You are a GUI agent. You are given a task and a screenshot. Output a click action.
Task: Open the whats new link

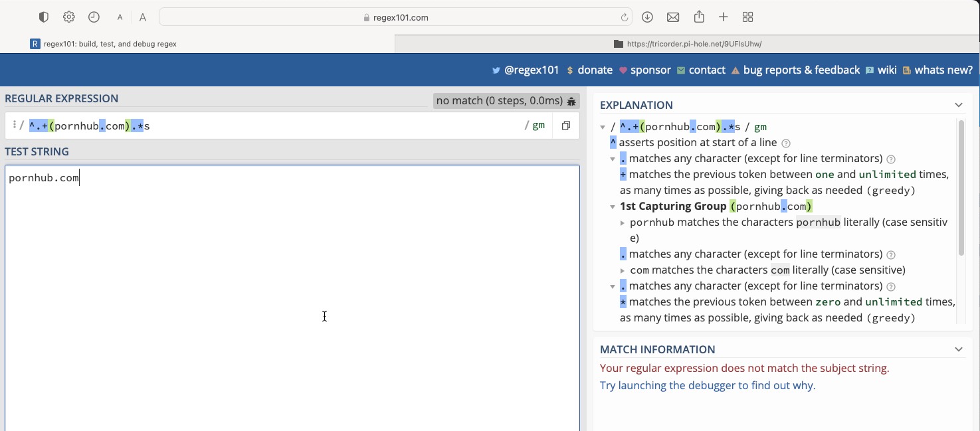(x=937, y=70)
